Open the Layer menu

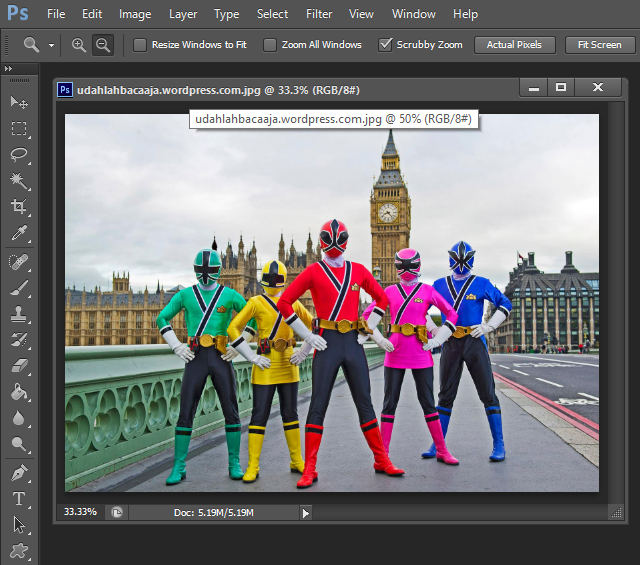tap(183, 14)
